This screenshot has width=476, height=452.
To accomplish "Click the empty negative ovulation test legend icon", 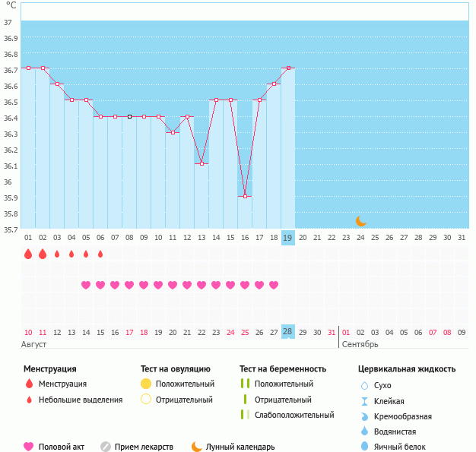I will click(146, 400).
